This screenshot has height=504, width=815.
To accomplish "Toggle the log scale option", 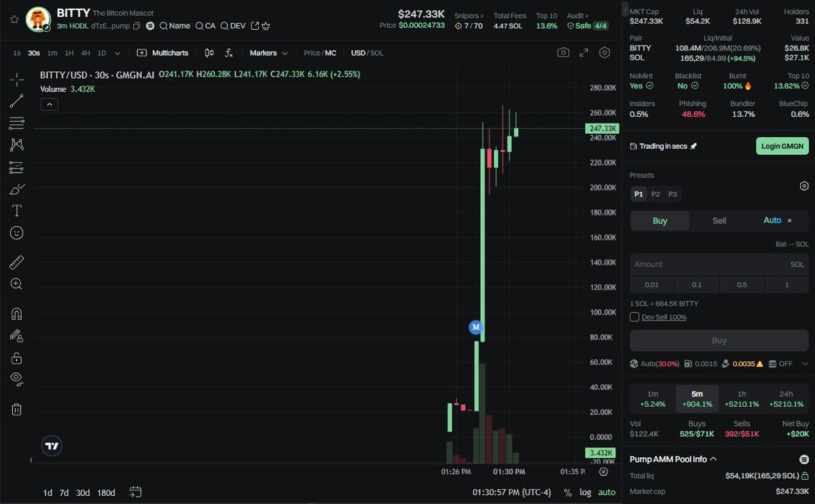I will (x=585, y=492).
